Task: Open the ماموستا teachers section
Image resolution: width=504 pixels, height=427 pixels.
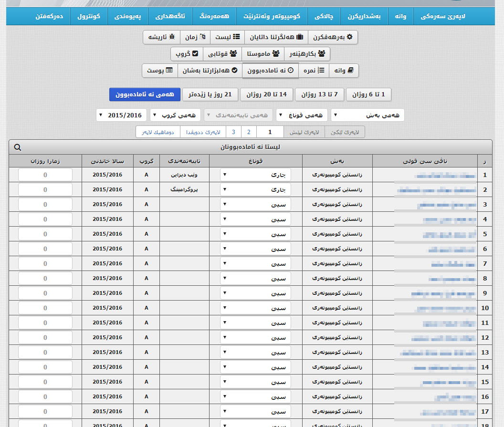Action: tap(262, 54)
